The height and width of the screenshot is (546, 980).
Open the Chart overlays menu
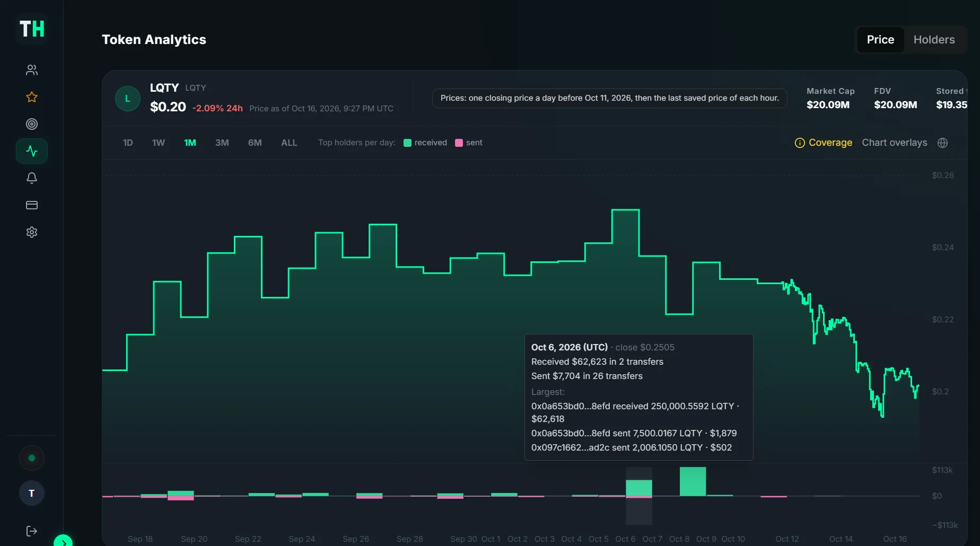click(x=895, y=143)
